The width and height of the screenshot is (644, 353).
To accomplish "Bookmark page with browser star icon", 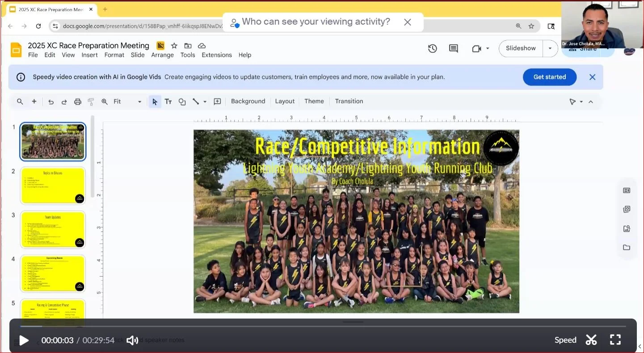I will click(x=531, y=26).
